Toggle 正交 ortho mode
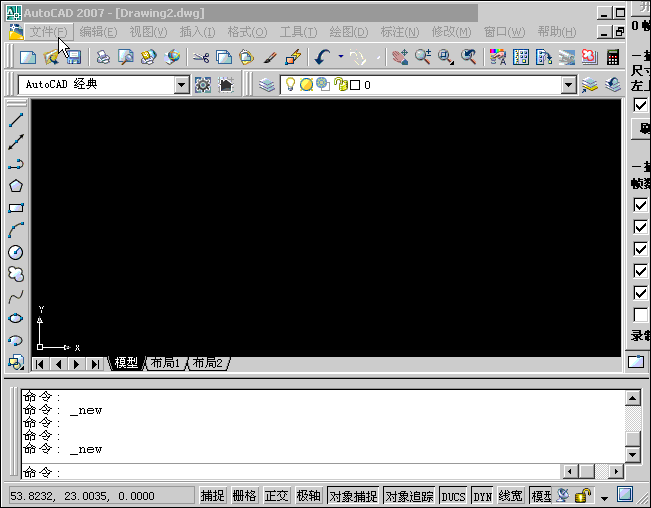This screenshot has width=651, height=508. pyautogui.click(x=276, y=495)
